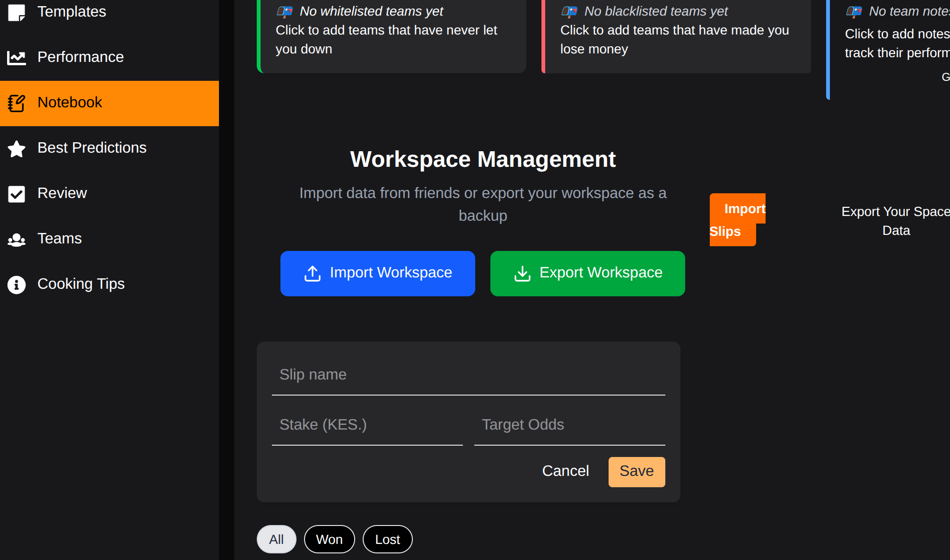The width and height of the screenshot is (950, 560).
Task: Click the Templates sticky note icon
Action: click(x=17, y=12)
